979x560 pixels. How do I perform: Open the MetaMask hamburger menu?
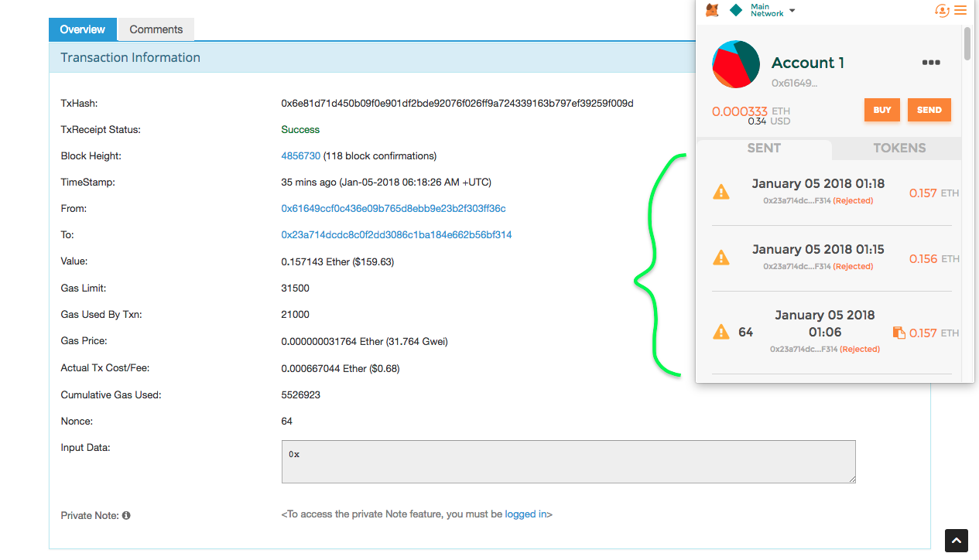click(960, 10)
